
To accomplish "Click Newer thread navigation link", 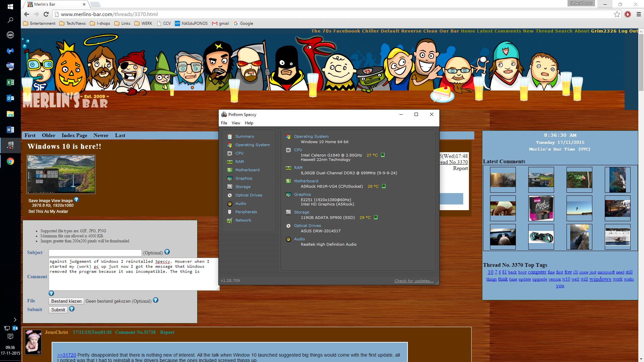I will click(x=101, y=135).
